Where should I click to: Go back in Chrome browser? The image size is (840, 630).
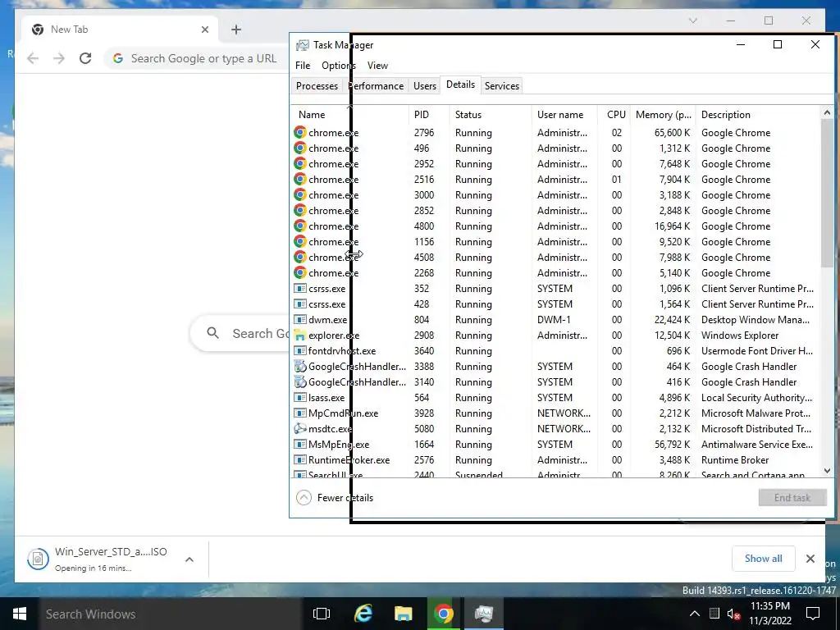pos(33,58)
